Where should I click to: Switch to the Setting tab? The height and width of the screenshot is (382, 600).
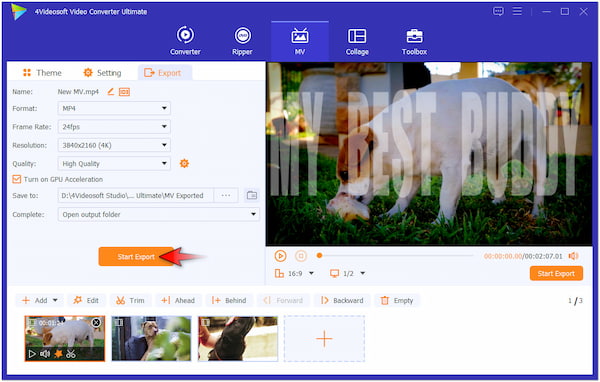[x=102, y=73]
